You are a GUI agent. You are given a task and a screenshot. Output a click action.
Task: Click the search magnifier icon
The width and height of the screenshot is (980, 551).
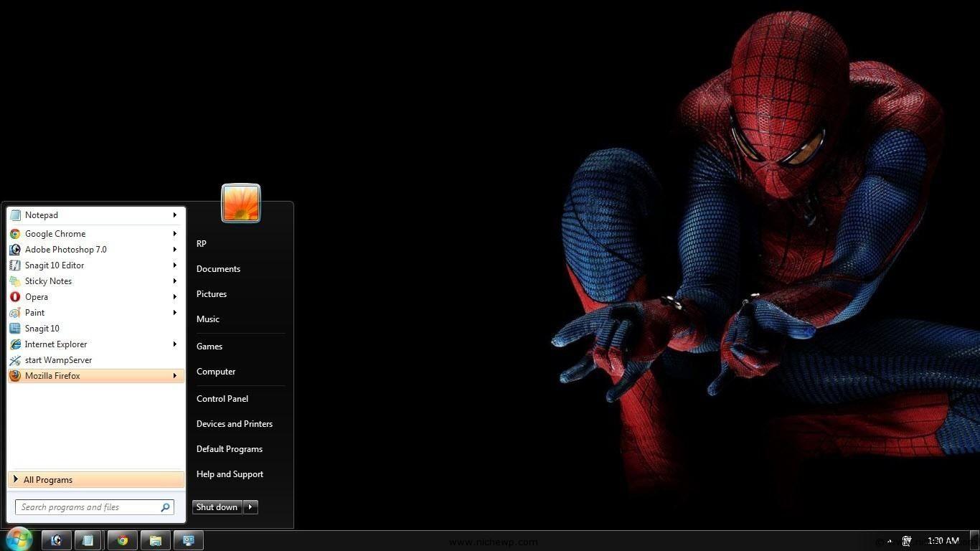[x=165, y=507]
